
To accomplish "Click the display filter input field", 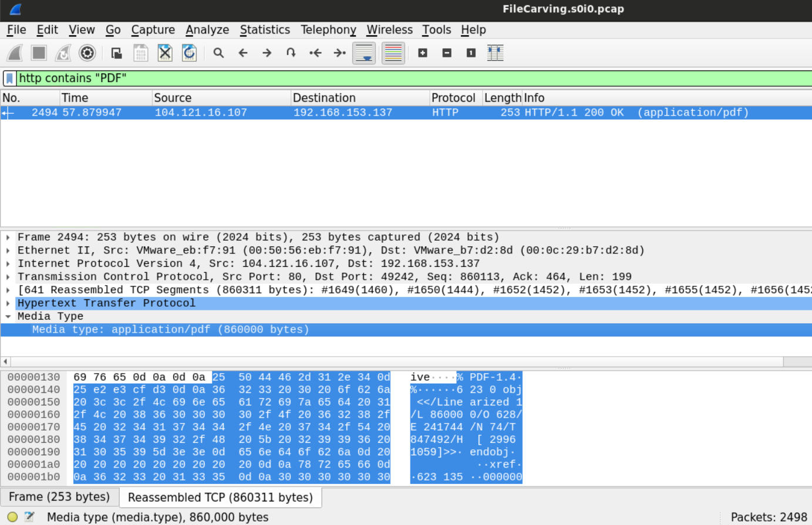I will [411, 79].
